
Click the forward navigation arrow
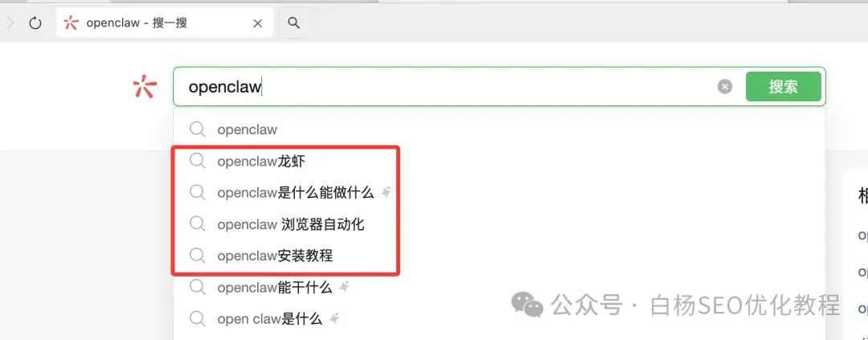click(x=10, y=23)
